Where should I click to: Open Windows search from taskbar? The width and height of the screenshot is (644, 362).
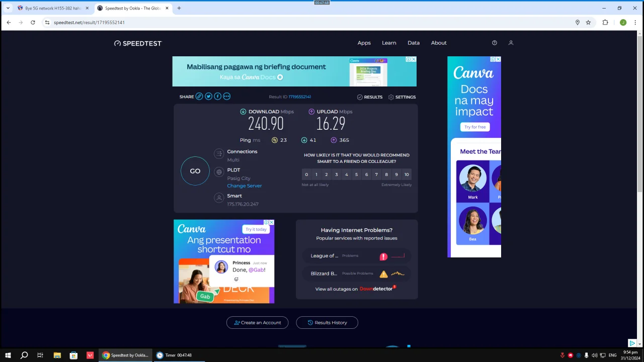tap(24, 355)
